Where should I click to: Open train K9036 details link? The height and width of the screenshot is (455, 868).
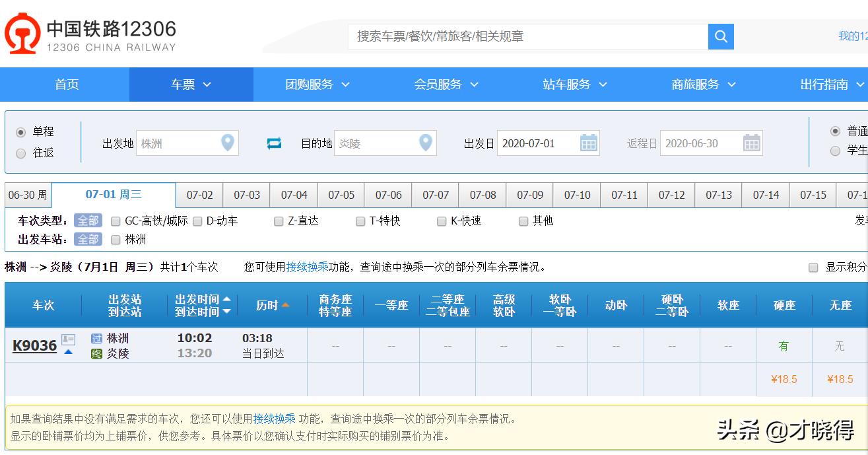coord(34,345)
